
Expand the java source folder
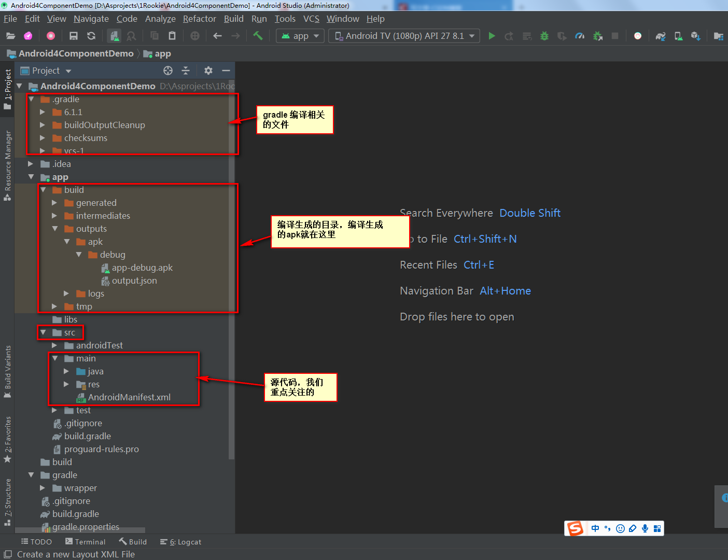coord(66,371)
